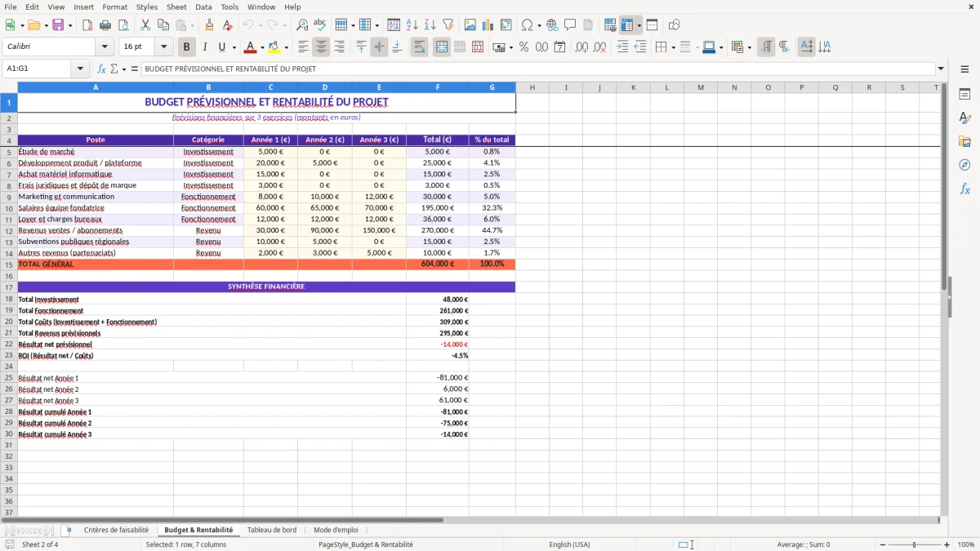
Task: Open background color dropdown arrow
Action: point(286,47)
